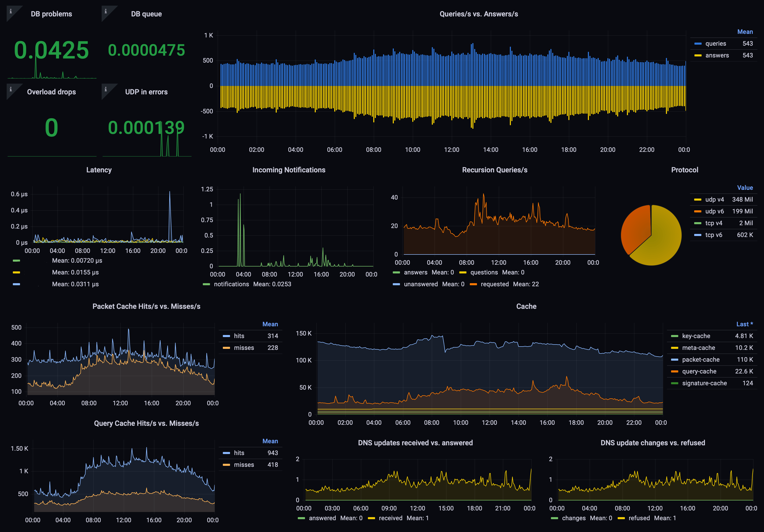
Task: Click misses in Query Cache legend
Action: coord(244,465)
